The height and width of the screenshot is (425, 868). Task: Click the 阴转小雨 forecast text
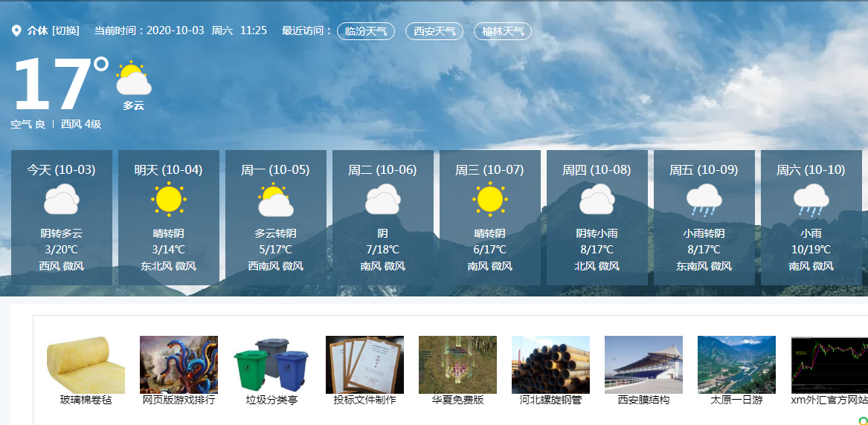[x=597, y=233]
